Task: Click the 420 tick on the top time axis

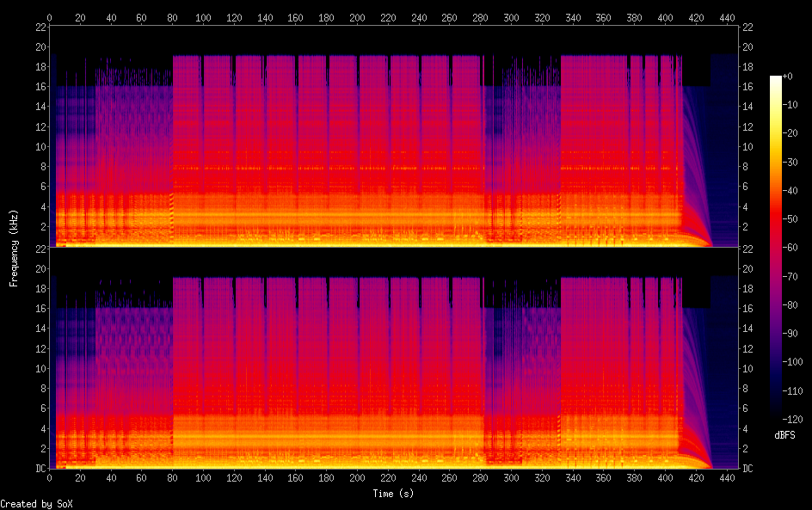Action: coord(697,16)
